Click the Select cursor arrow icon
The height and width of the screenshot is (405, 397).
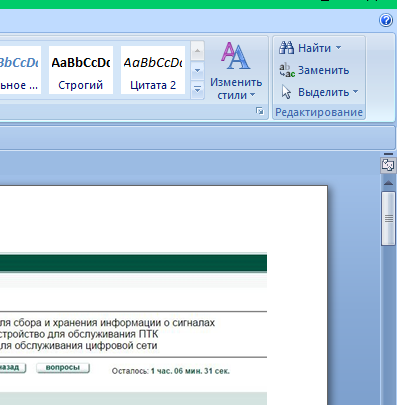click(x=286, y=92)
